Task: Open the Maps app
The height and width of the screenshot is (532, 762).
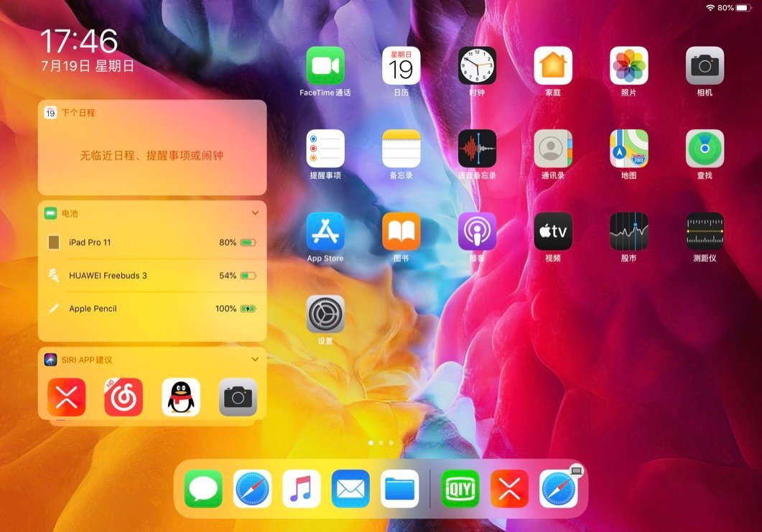Action: click(629, 149)
